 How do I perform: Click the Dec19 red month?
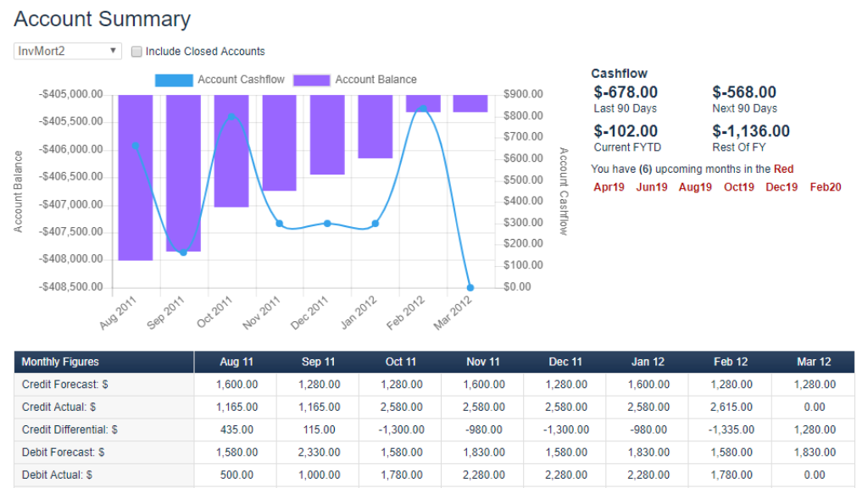point(782,187)
